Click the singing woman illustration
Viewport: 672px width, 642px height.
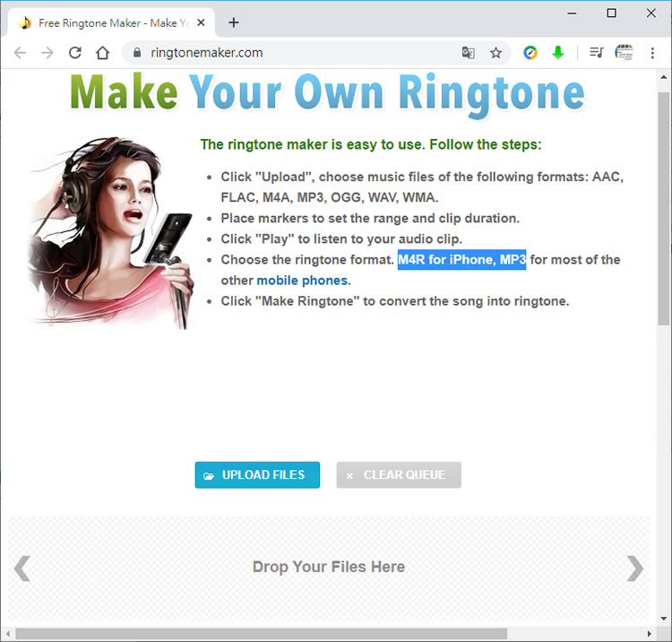[x=110, y=233]
